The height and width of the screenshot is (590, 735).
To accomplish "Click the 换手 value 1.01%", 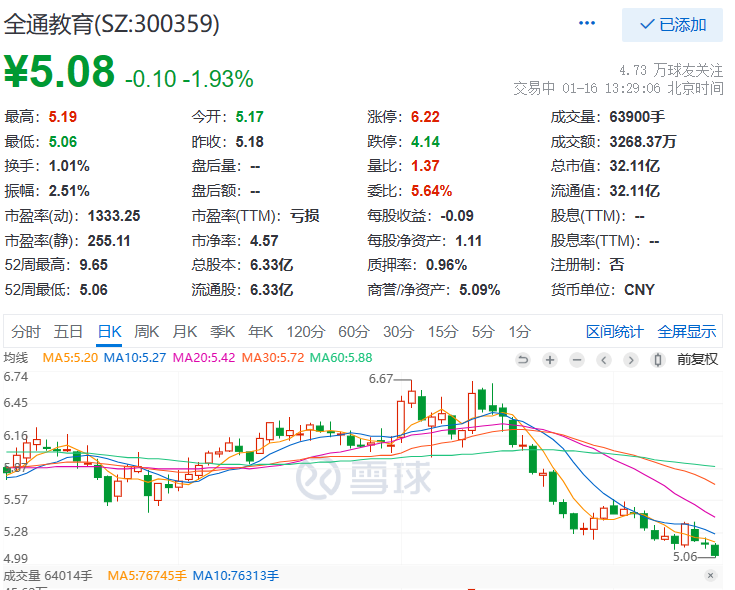I will 69,166.
